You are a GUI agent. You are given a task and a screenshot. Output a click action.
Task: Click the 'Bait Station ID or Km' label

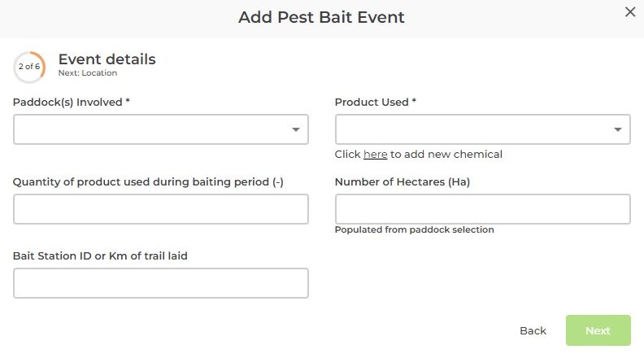coord(100,256)
